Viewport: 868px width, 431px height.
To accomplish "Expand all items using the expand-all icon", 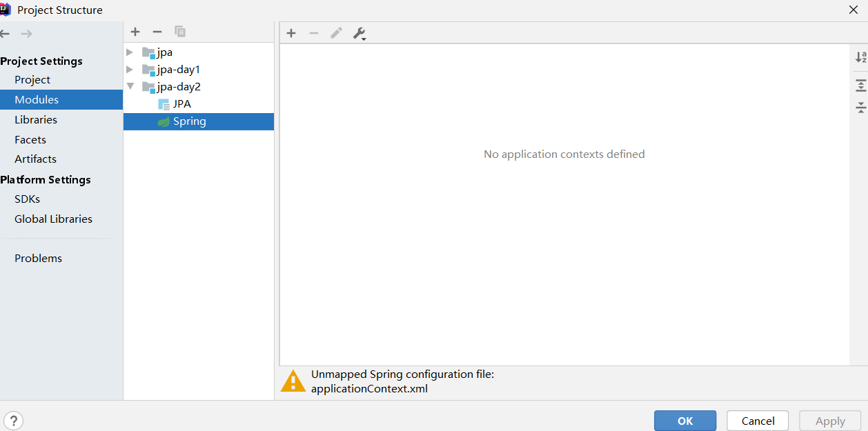I will click(860, 85).
